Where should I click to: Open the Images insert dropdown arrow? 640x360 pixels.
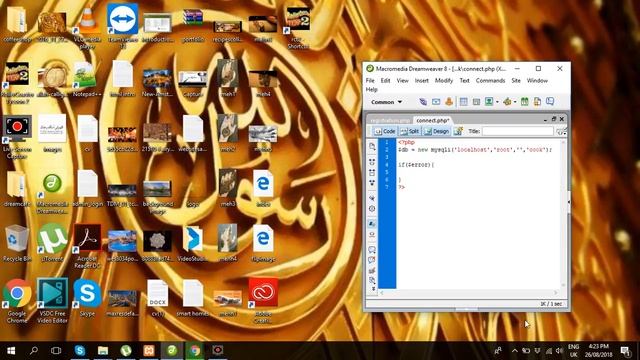497,102
